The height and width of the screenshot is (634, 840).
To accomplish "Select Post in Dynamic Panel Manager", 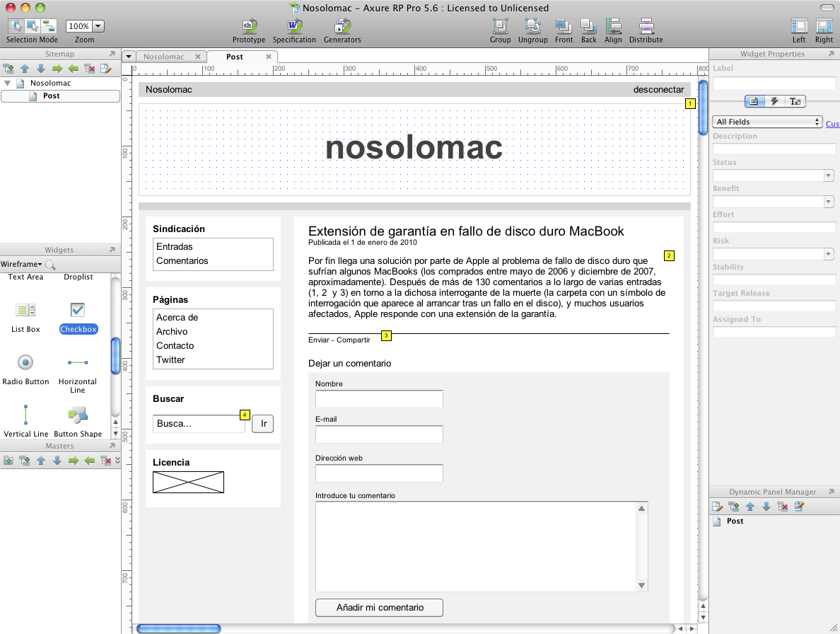I will click(735, 521).
